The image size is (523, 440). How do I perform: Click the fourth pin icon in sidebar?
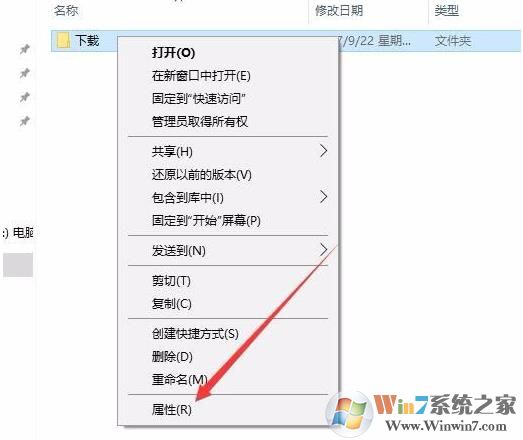[24, 121]
